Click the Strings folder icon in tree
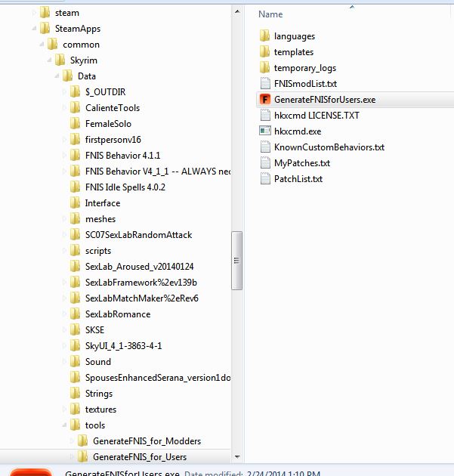Image resolution: width=454 pixels, height=476 pixels. (x=75, y=393)
